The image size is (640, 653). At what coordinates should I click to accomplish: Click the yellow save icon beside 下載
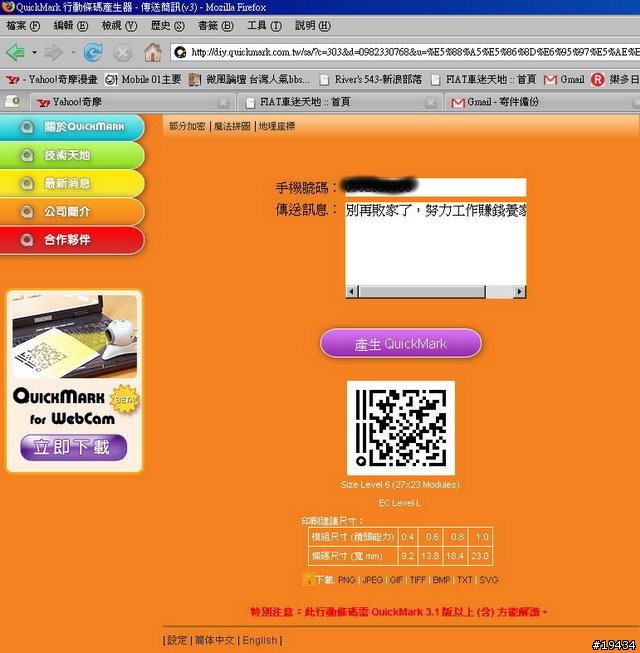[308, 579]
